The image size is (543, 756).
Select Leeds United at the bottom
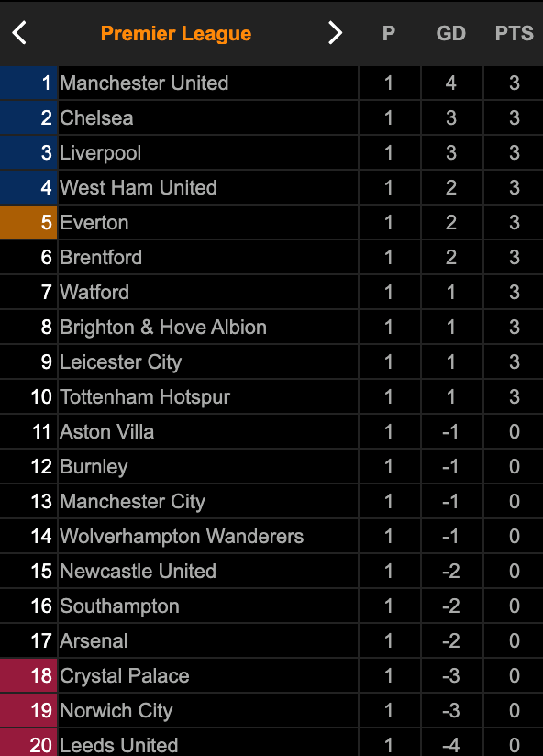(118, 745)
